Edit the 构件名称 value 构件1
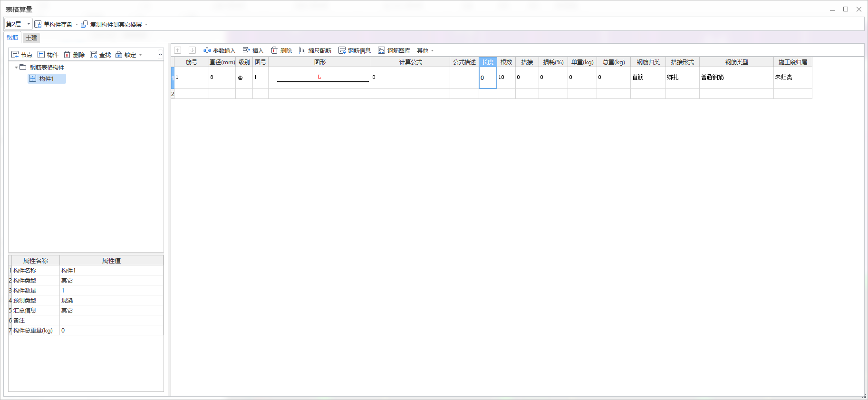 tap(111, 271)
